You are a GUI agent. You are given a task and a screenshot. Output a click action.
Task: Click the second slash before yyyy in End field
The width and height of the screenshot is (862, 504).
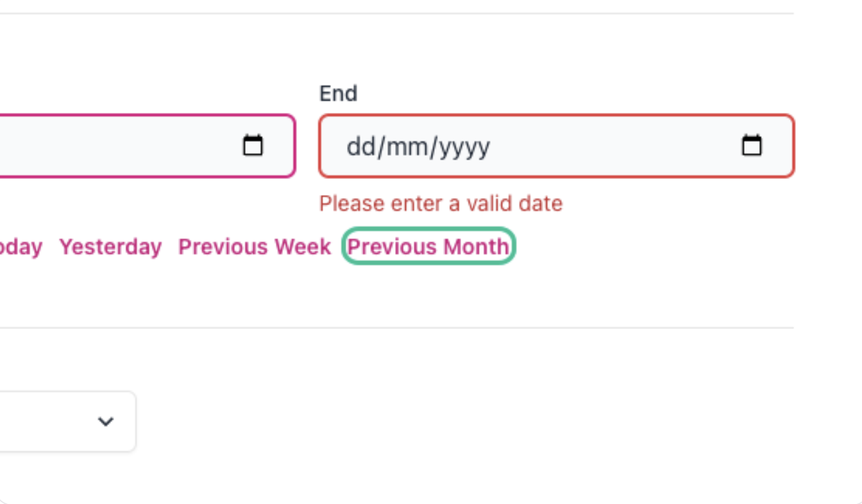pos(434,147)
